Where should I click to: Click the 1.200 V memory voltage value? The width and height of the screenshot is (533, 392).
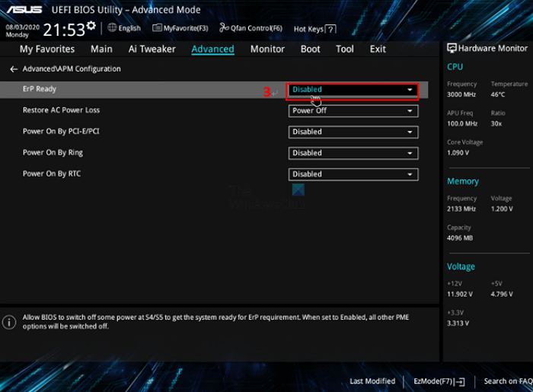tap(502, 209)
